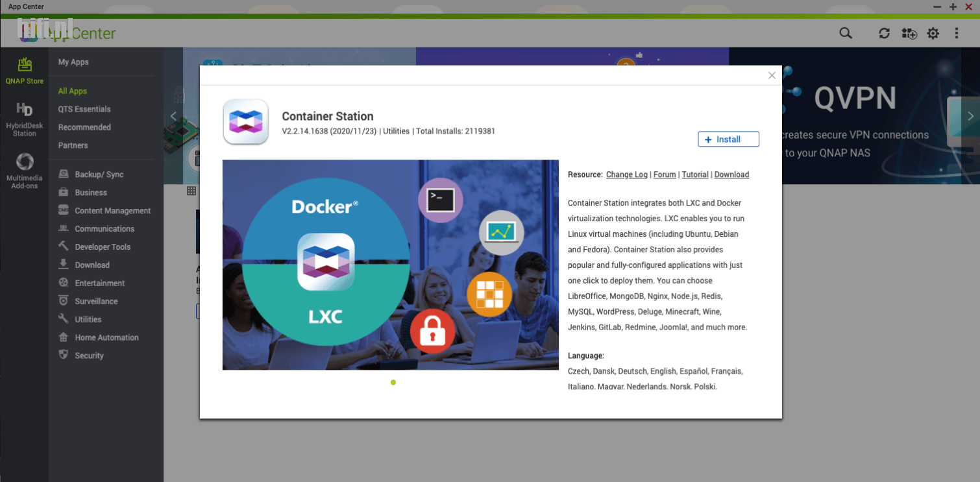This screenshot has width=980, height=482.
Task: Click the Surveillance camera icon
Action: [64, 300]
